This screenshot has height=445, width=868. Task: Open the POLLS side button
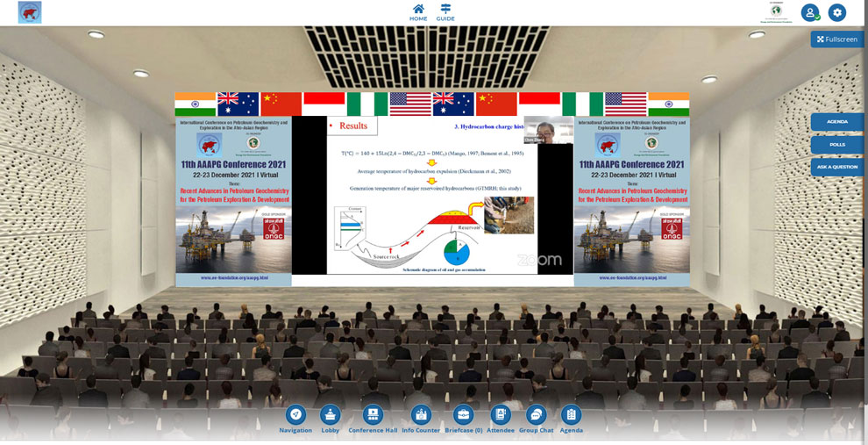point(837,145)
